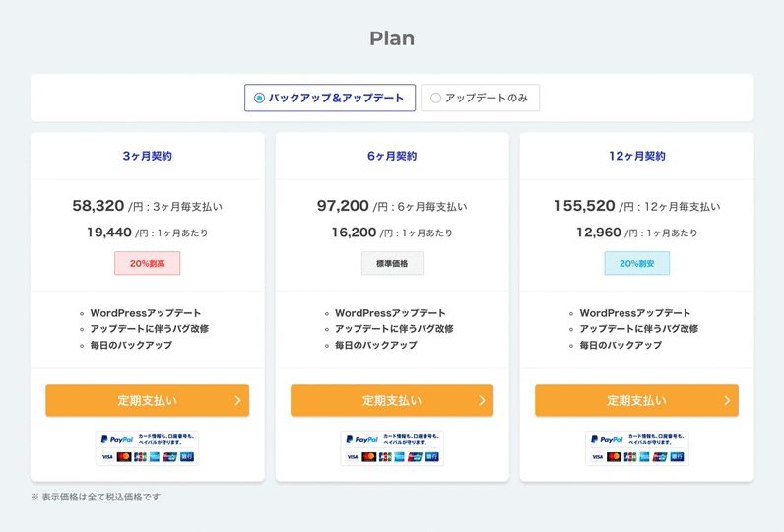Click chevron arrow on 3ヶ月契約 payment button
This screenshot has height=532, width=784.
(x=237, y=400)
